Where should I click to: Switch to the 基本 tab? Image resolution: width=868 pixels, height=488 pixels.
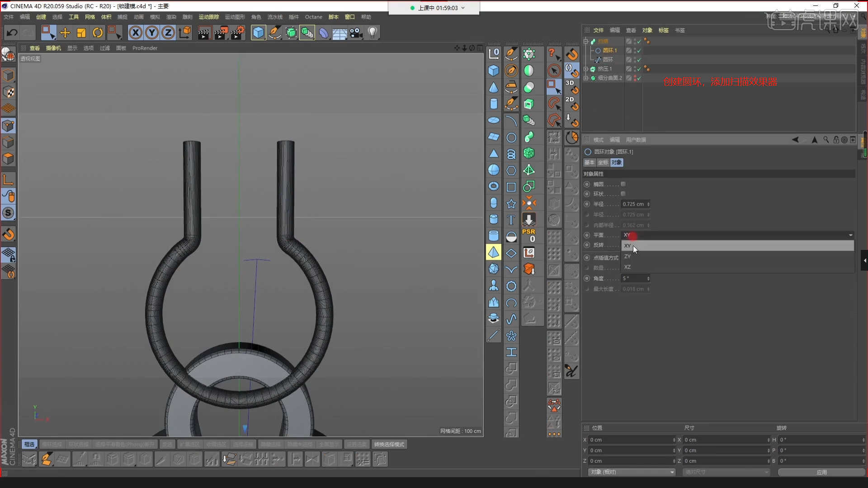[590, 162]
